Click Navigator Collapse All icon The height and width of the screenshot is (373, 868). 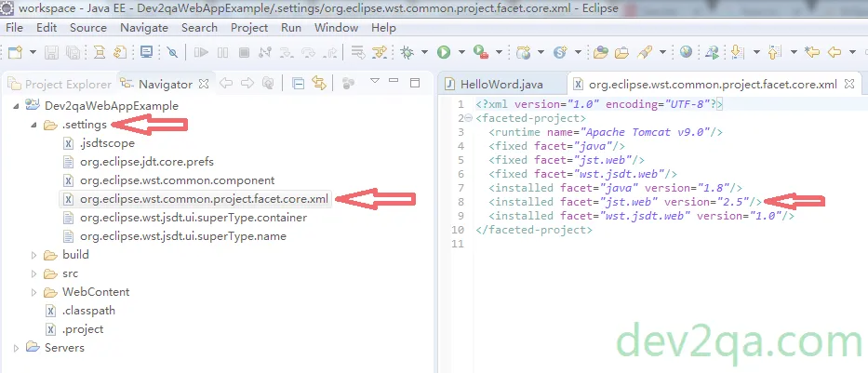pyautogui.click(x=299, y=84)
